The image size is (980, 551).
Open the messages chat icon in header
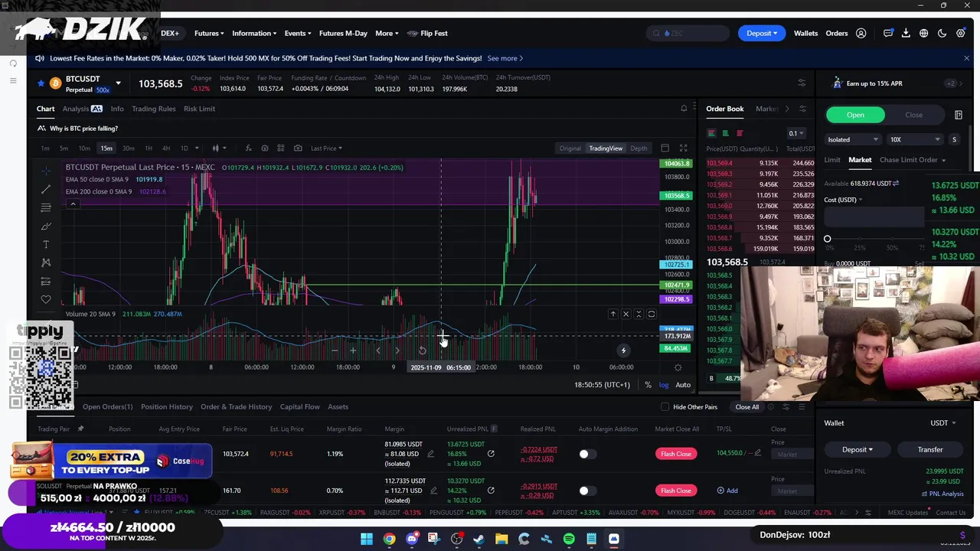[888, 34]
